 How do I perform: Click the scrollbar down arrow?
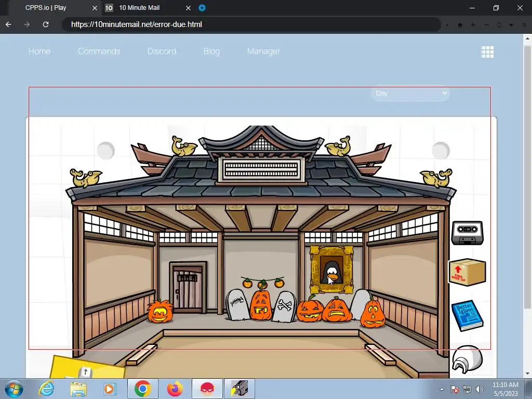[x=528, y=374]
